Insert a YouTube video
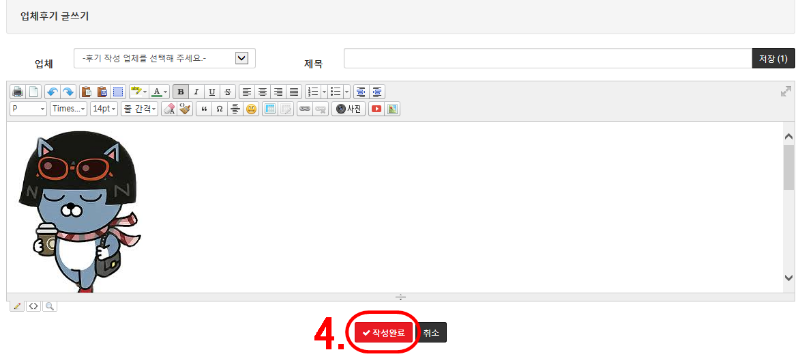This screenshot has height=363, width=800. pyautogui.click(x=377, y=109)
